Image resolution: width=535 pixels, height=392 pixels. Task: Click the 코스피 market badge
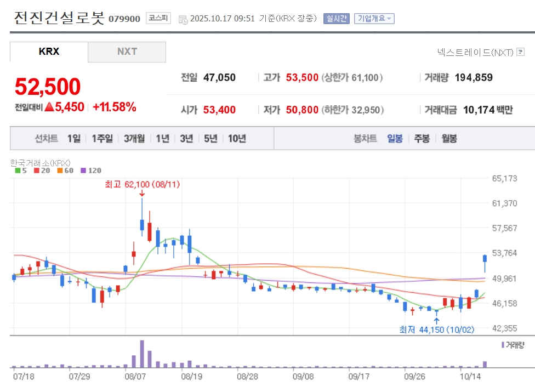pos(158,18)
